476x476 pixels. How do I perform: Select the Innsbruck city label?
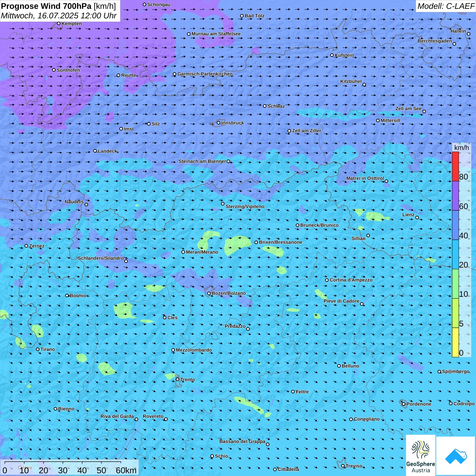(233, 123)
